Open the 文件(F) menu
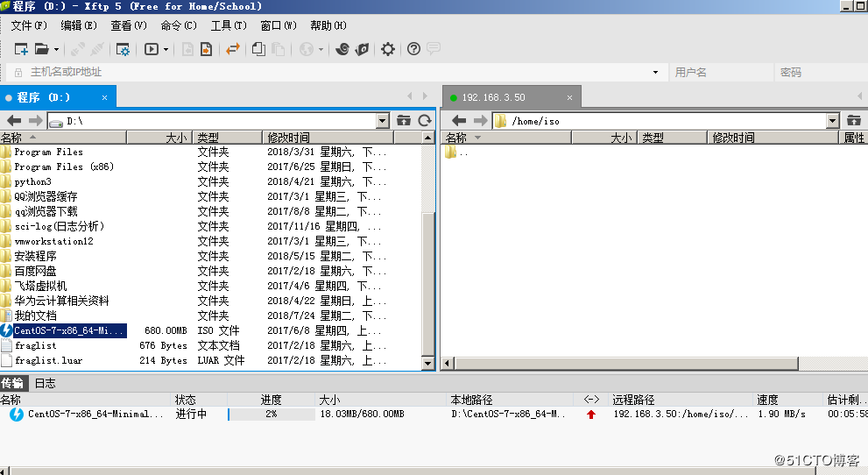This screenshot has width=868, height=475. 29,25
